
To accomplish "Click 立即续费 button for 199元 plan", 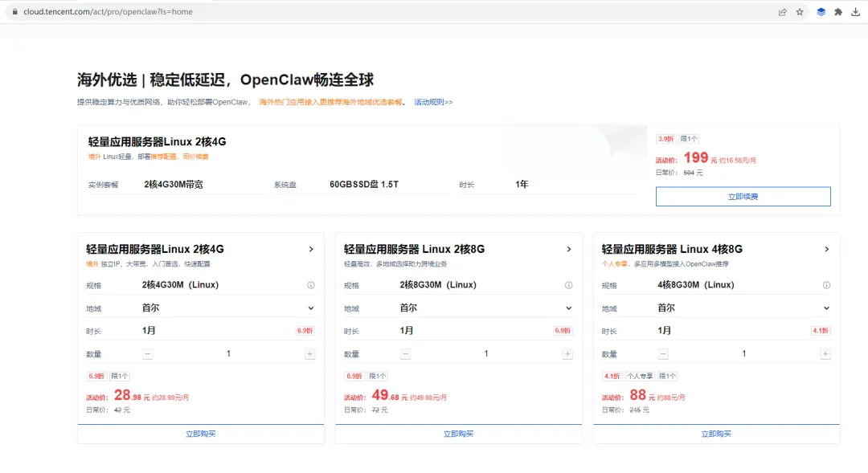I will (x=743, y=197).
